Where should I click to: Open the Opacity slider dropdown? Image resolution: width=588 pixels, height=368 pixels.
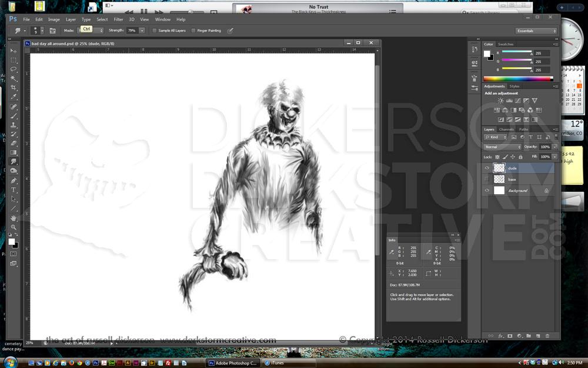coord(554,147)
